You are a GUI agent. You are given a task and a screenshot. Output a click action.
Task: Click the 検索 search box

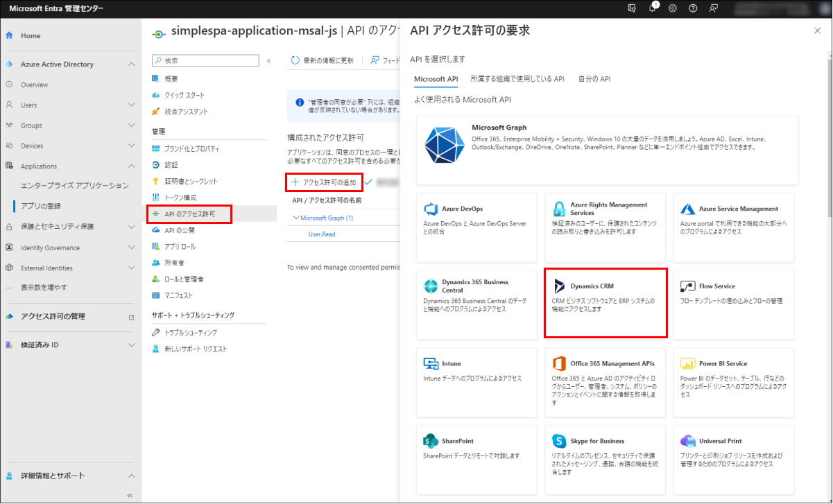point(207,60)
